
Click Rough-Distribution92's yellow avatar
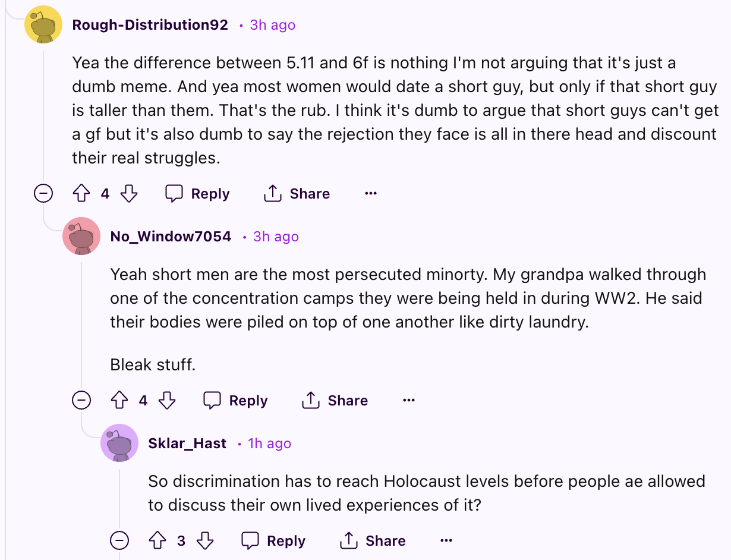(x=43, y=24)
